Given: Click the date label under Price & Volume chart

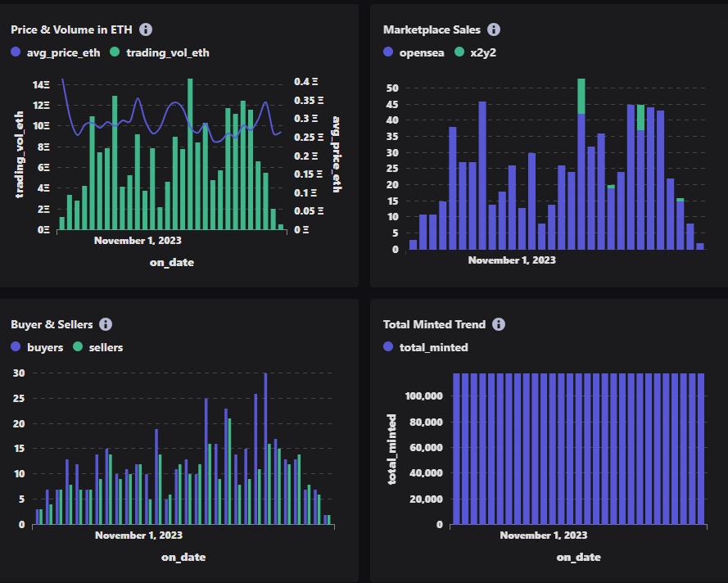Looking at the screenshot, I should 138,241.
